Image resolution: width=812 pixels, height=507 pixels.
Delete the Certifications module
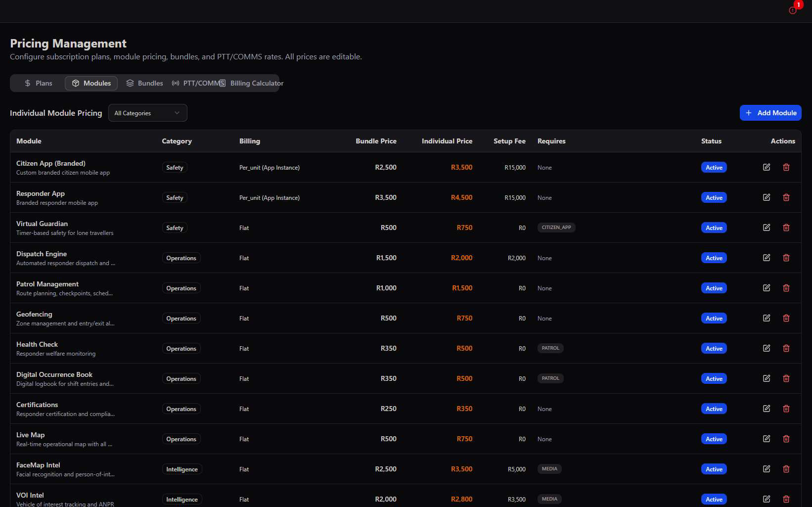click(786, 409)
